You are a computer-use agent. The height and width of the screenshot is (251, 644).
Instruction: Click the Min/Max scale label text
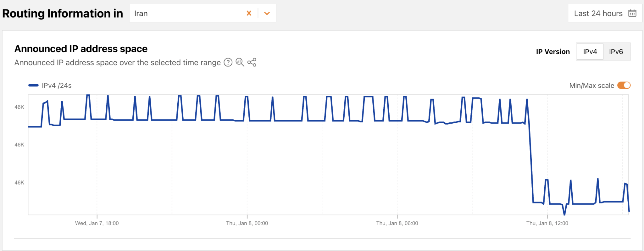pyautogui.click(x=591, y=86)
